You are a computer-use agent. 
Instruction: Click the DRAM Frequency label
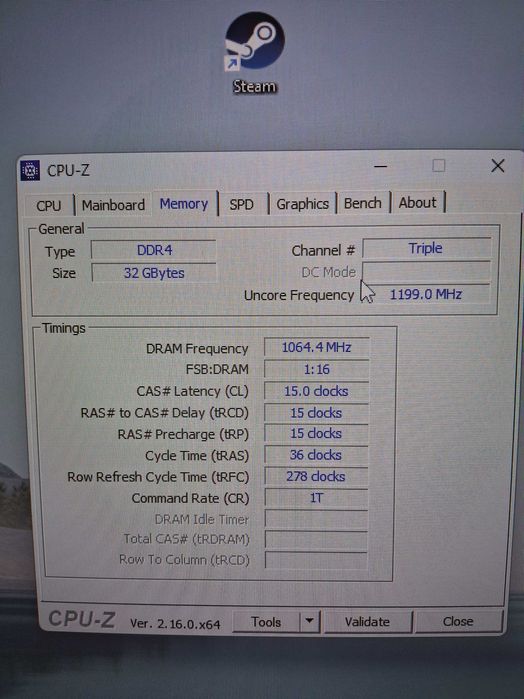pyautogui.click(x=197, y=349)
